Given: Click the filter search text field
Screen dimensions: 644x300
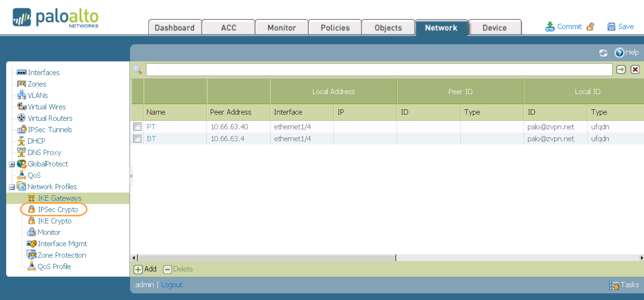Looking at the screenshot, I should click(379, 70).
